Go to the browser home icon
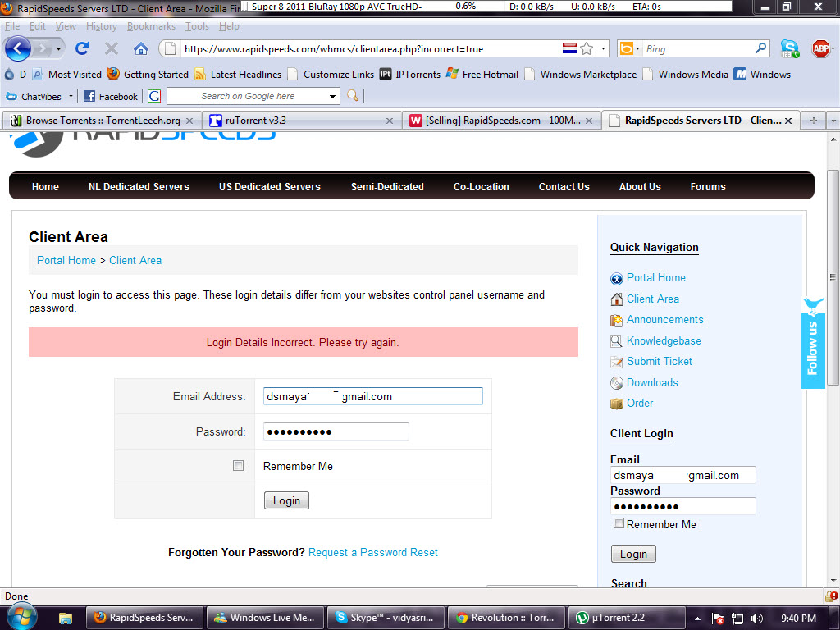The height and width of the screenshot is (630, 840). (141, 49)
